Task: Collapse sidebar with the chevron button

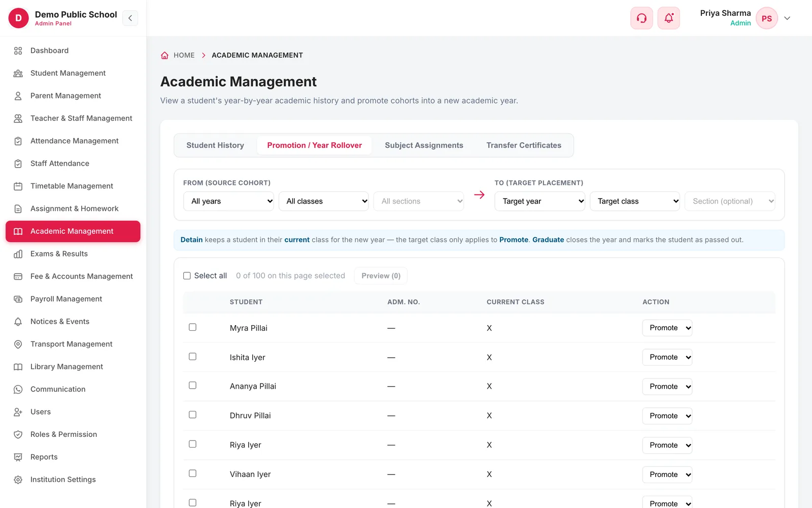Action: pyautogui.click(x=130, y=18)
